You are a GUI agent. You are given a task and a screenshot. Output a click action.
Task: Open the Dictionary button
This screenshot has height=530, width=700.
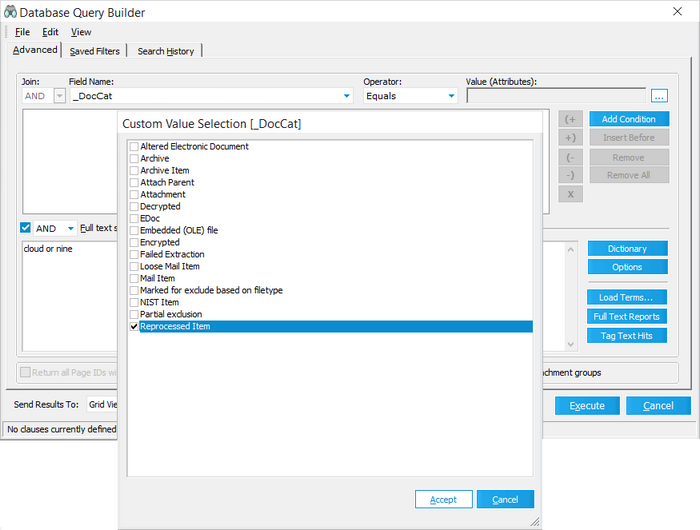tap(627, 249)
